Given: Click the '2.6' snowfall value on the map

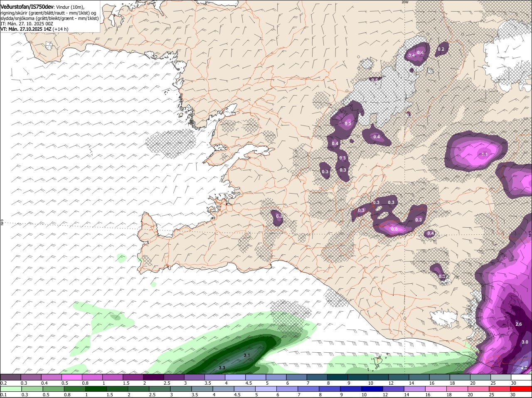Looking at the screenshot, I should pos(518,324).
